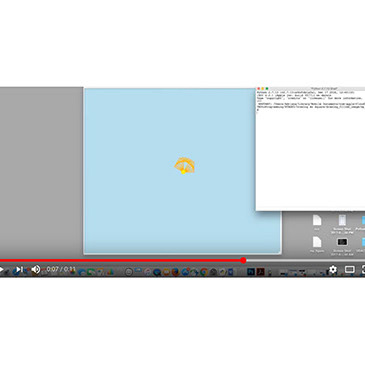This screenshot has width=365, height=365.
Task: Click the red progress scrubber handle
Action: (243, 260)
